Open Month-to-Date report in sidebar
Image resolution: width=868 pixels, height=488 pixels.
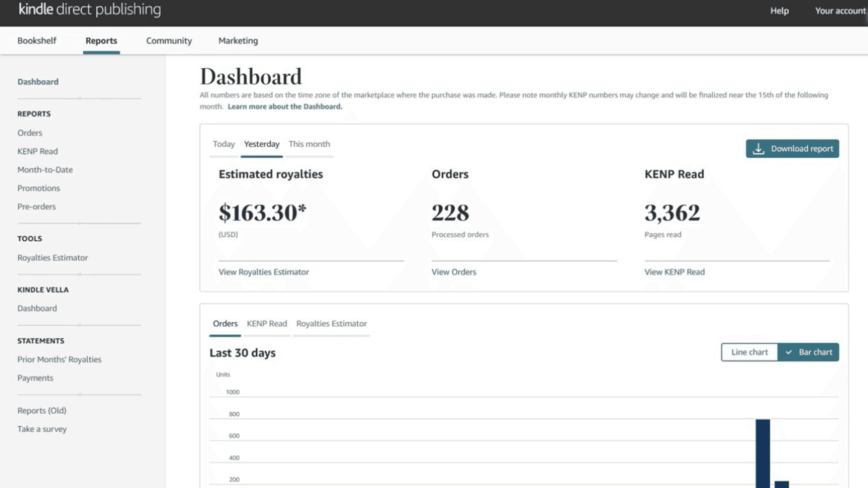[x=45, y=170]
